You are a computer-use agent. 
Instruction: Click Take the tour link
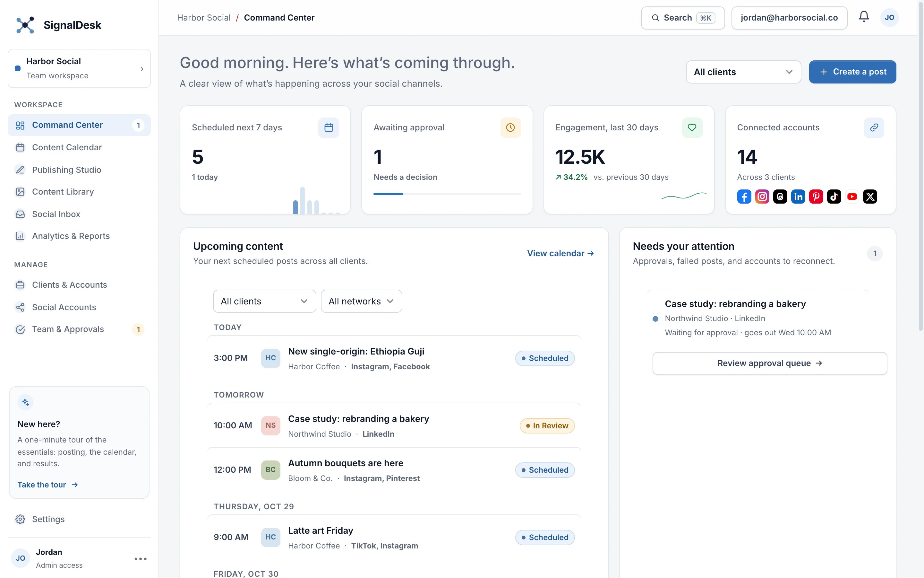(48, 485)
